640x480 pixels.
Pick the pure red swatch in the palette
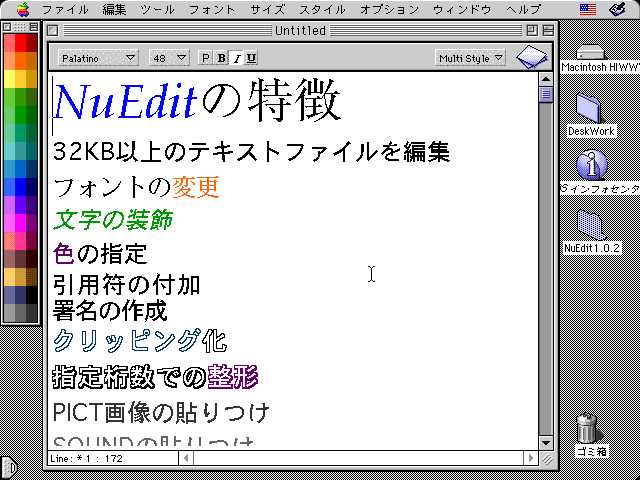tap(20, 43)
